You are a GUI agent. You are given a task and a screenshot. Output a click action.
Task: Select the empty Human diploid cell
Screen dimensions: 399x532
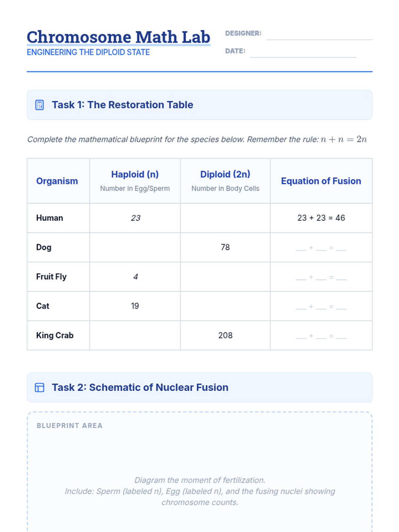[225, 218]
